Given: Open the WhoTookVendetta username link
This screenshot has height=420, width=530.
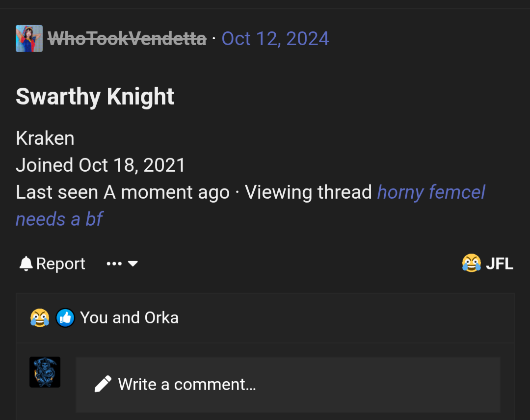Looking at the screenshot, I should [x=127, y=39].
